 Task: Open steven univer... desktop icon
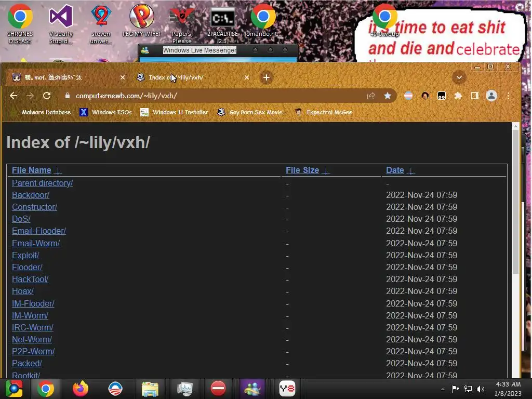pyautogui.click(x=101, y=24)
